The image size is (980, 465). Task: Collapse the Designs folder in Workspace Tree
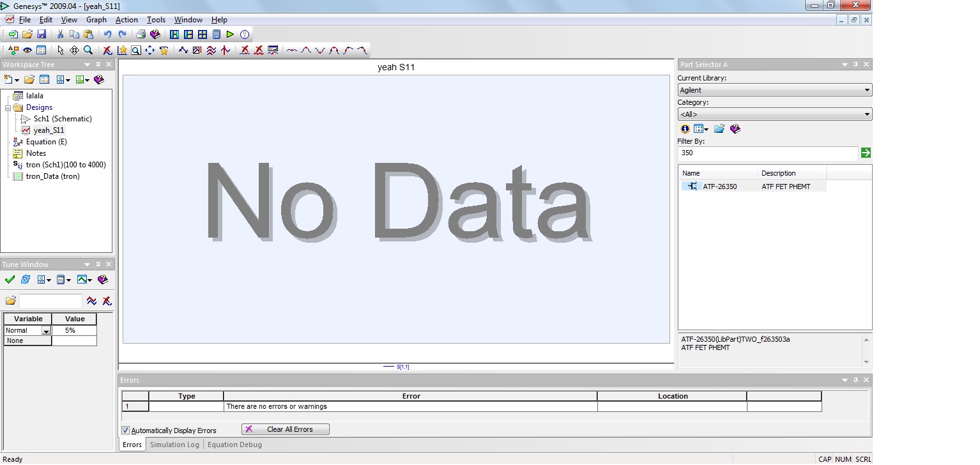click(x=8, y=107)
